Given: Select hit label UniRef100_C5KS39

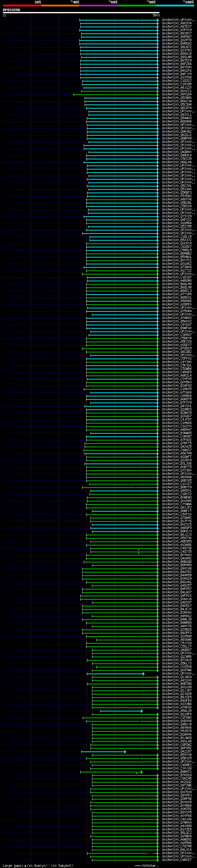Looking at the screenshot, I should pyautogui.click(x=177, y=159).
